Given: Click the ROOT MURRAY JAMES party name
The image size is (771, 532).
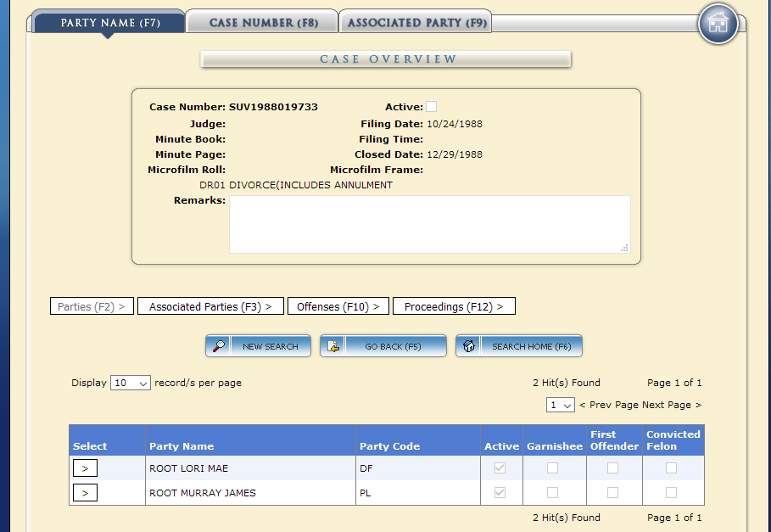Looking at the screenshot, I should [x=203, y=493].
